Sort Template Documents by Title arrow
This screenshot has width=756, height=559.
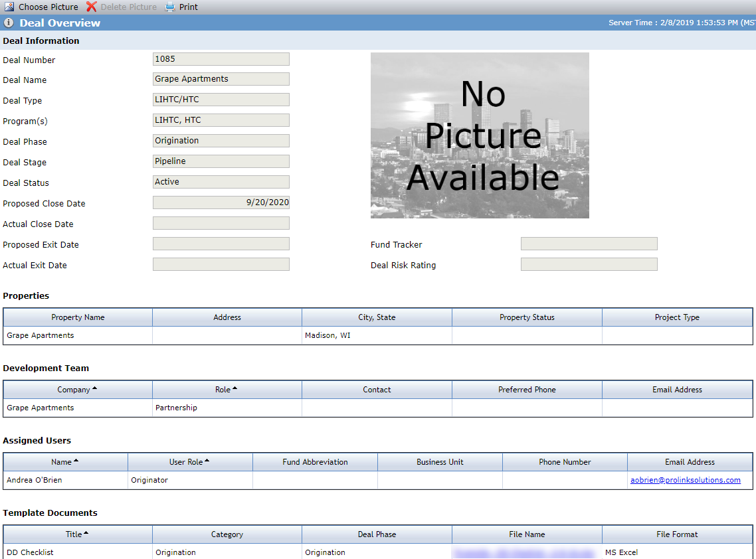[86, 533]
